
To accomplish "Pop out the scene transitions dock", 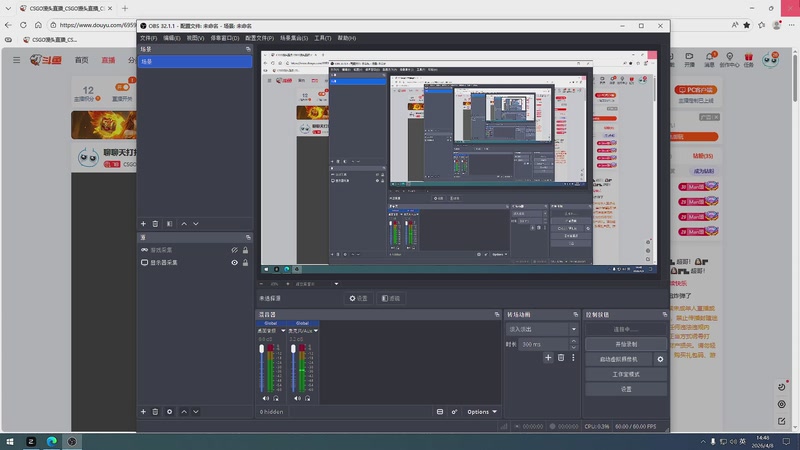I will tap(576, 315).
